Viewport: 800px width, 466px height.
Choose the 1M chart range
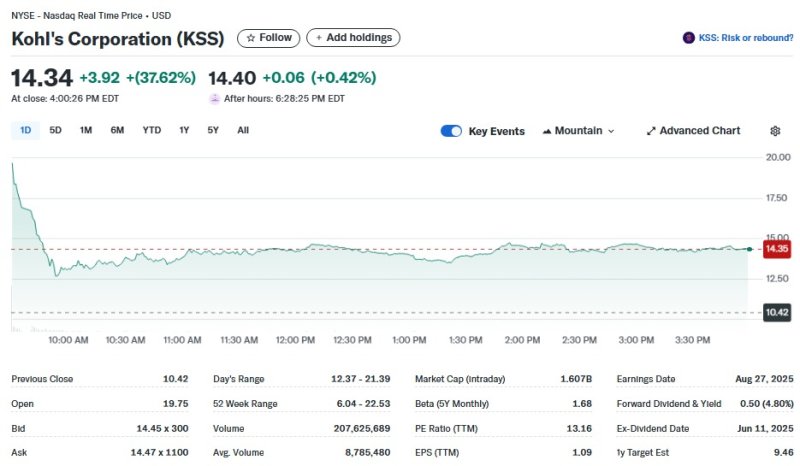click(x=86, y=130)
